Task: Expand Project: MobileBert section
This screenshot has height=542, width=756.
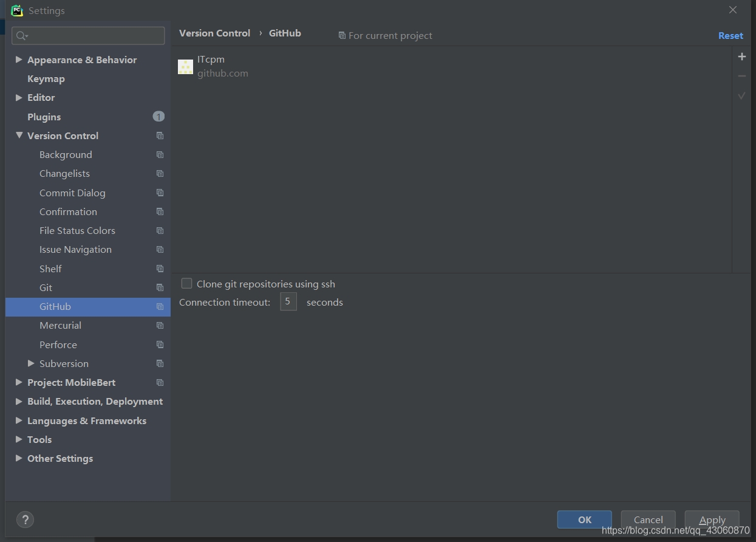Action: 19,382
